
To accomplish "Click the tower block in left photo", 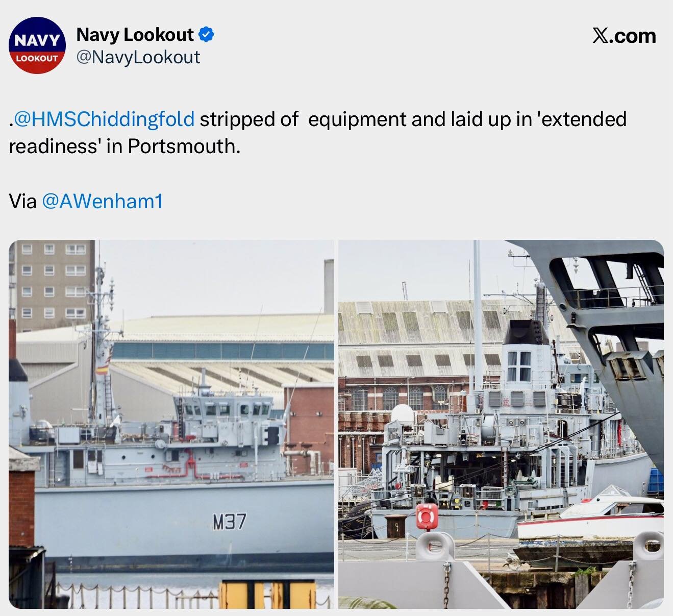I will [x=52, y=279].
